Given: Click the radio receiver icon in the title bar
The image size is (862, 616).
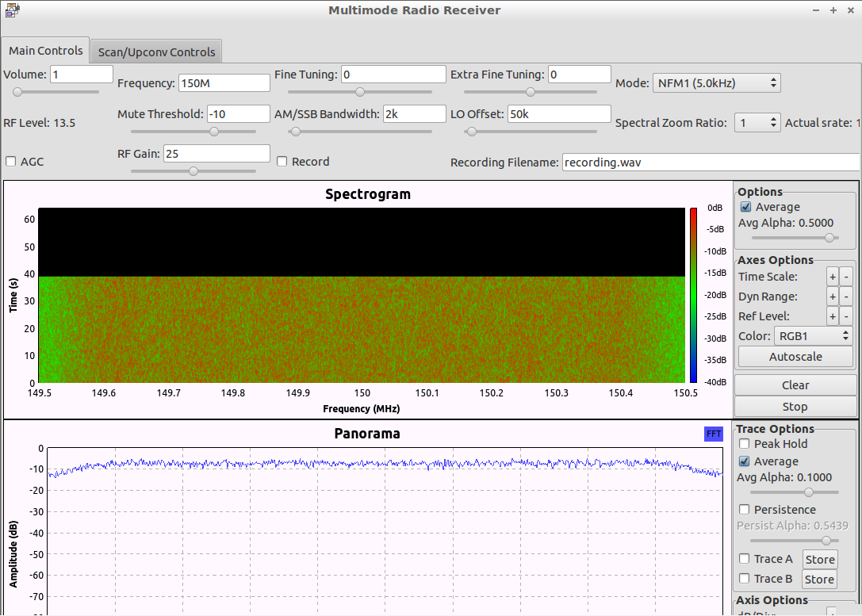Looking at the screenshot, I should (11, 10).
